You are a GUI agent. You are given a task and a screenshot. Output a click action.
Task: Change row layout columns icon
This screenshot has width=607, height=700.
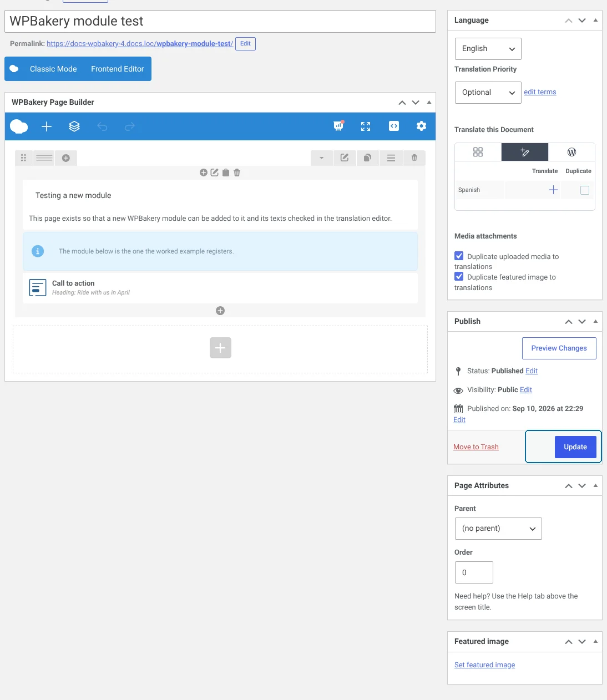[44, 158]
